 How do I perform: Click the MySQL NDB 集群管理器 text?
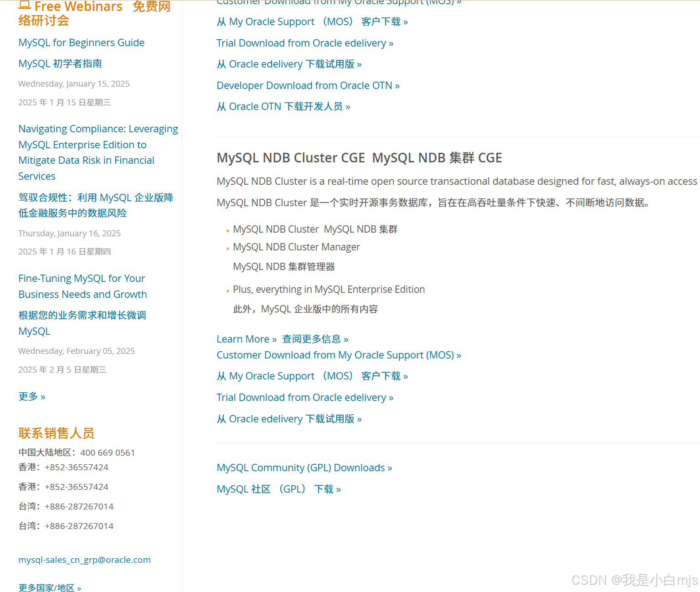(x=284, y=266)
